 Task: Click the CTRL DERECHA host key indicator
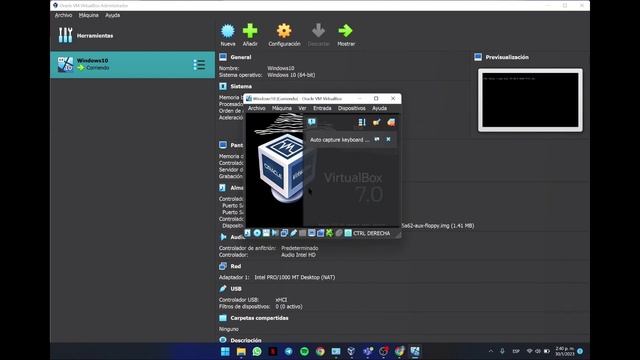(371, 233)
